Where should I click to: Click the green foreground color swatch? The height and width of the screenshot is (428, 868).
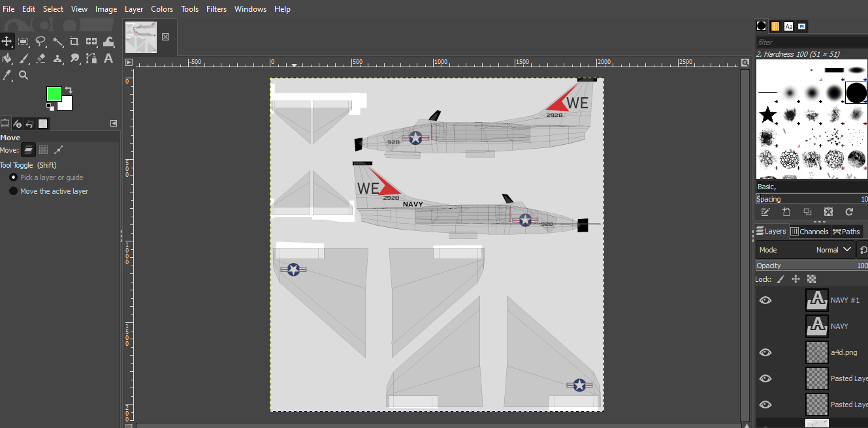pos(54,93)
